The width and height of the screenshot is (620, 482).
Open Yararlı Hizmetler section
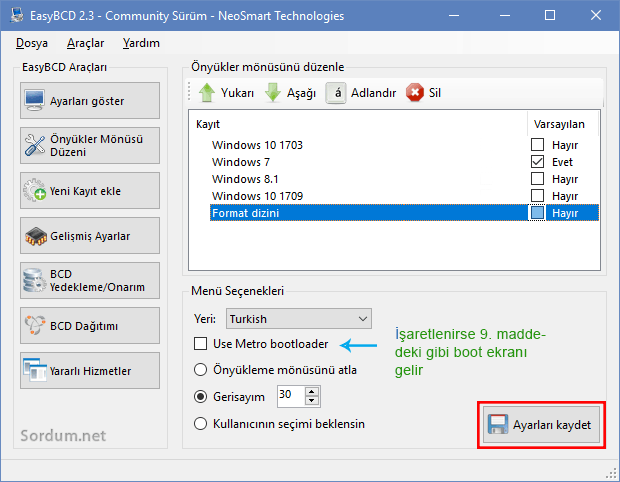(x=90, y=371)
